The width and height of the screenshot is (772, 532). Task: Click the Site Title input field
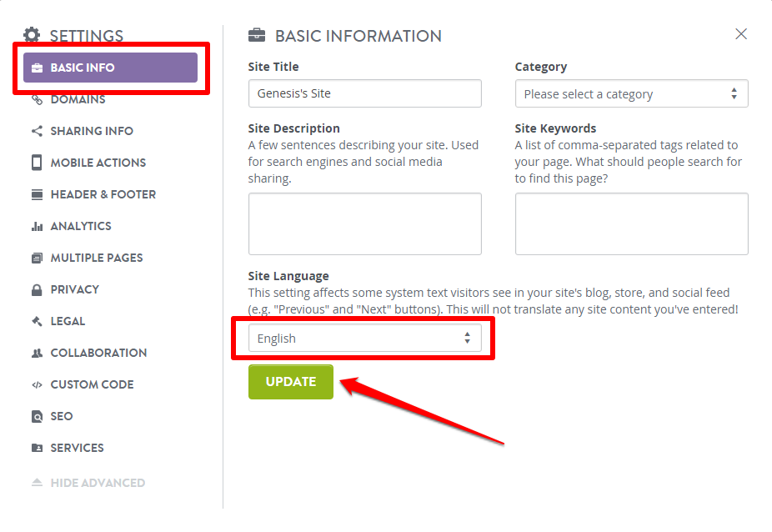point(365,93)
